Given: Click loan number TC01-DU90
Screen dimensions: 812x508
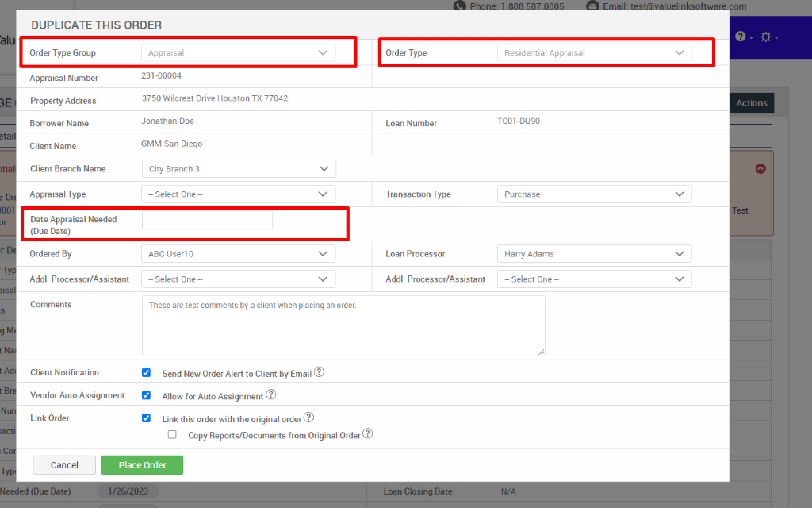Looking at the screenshot, I should pos(519,121).
